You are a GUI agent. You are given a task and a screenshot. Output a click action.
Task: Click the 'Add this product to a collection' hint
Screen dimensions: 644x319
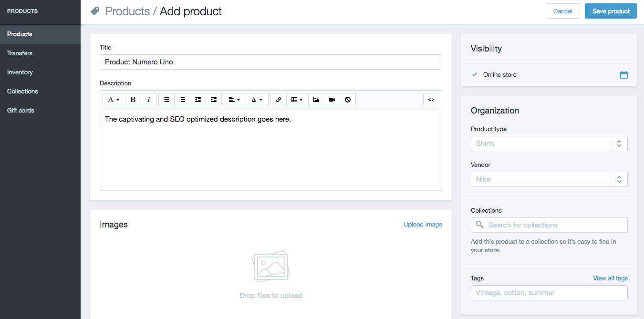click(543, 246)
